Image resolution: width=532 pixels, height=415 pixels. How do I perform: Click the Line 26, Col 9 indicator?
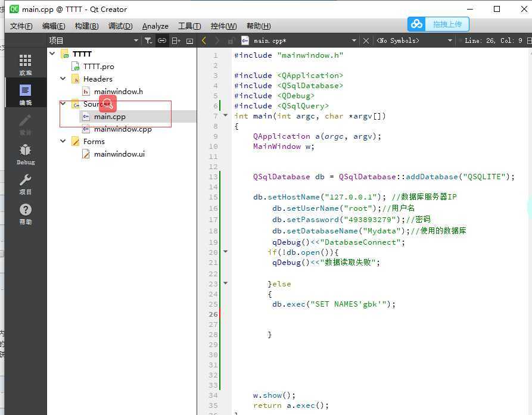point(493,40)
